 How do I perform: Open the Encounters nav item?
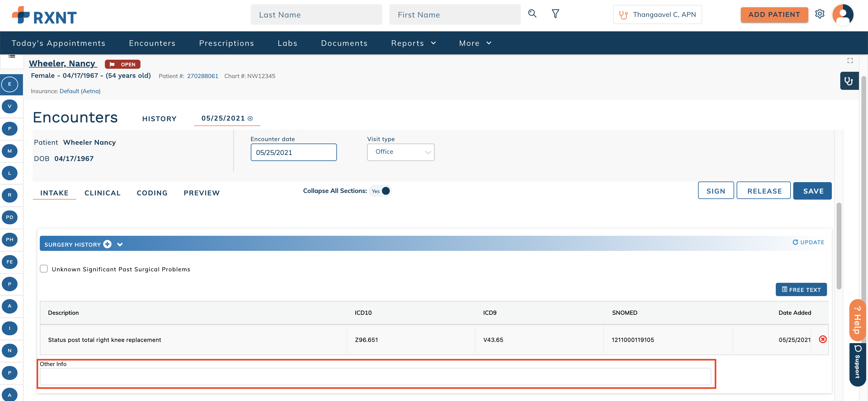pyautogui.click(x=152, y=43)
